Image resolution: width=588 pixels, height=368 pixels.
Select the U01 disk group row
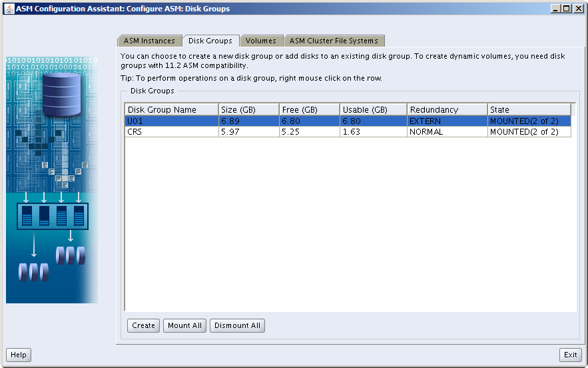tap(171, 121)
